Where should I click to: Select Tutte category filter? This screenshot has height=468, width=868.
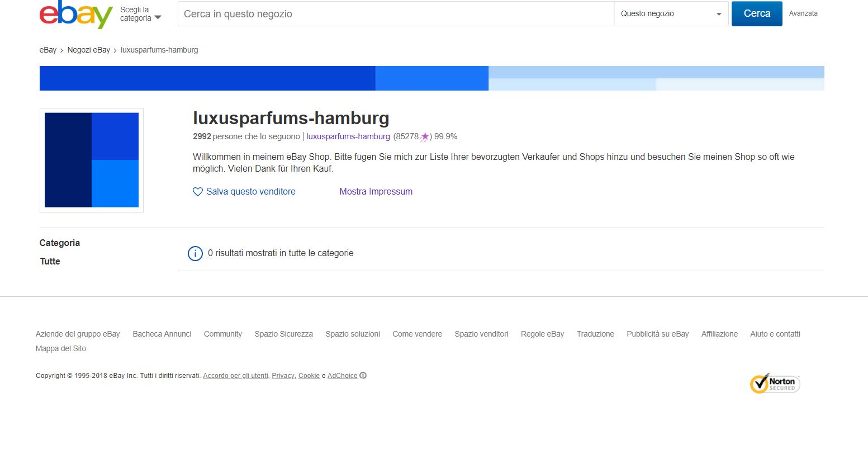50,262
